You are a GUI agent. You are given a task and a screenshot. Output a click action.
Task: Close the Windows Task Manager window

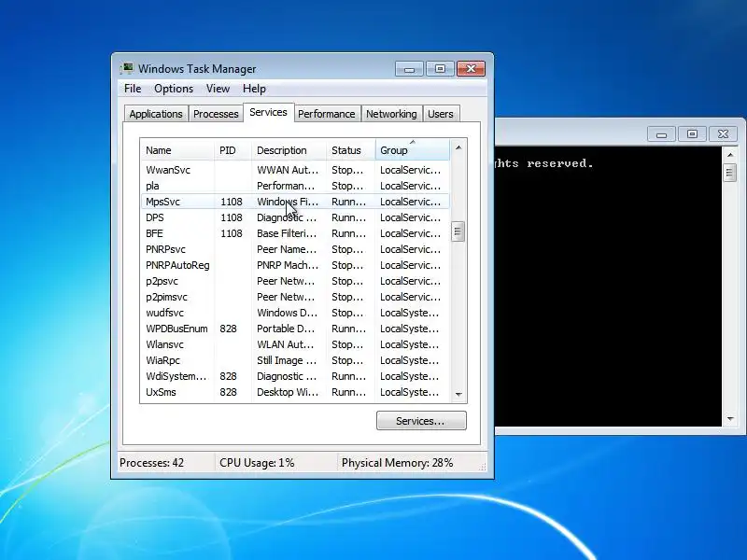tap(472, 69)
